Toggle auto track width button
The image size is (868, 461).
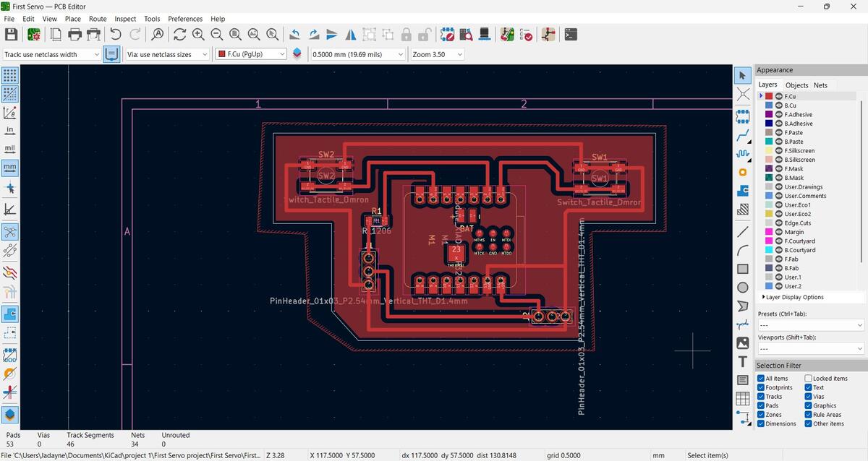tap(111, 54)
